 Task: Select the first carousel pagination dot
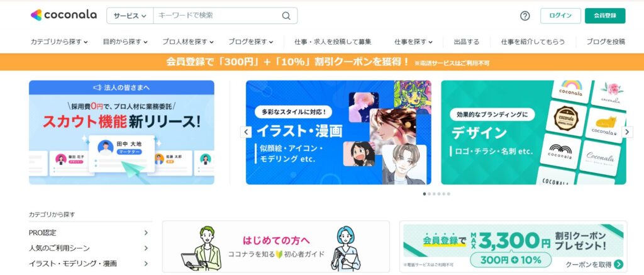pyautogui.click(x=425, y=194)
